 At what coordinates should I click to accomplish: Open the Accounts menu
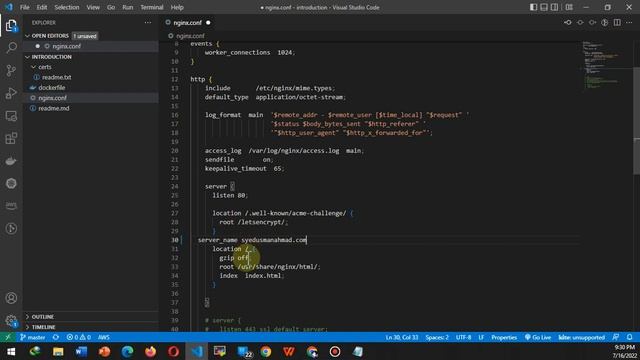[x=11, y=298]
